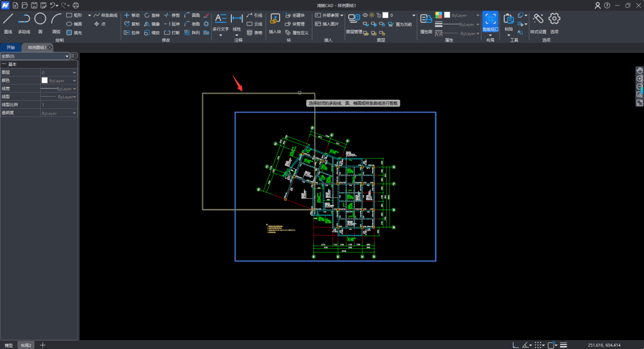Toggle the layer lock padlock icon
The height and width of the screenshot is (349, 644).
click(379, 15)
